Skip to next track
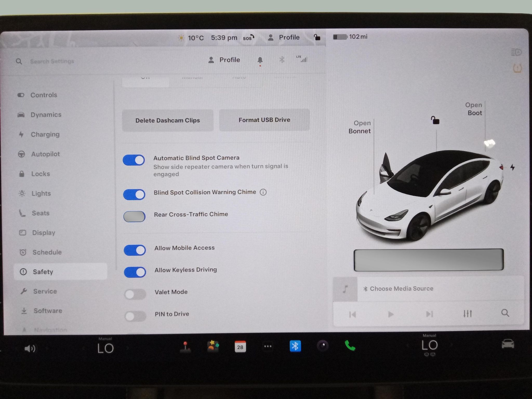 point(429,314)
